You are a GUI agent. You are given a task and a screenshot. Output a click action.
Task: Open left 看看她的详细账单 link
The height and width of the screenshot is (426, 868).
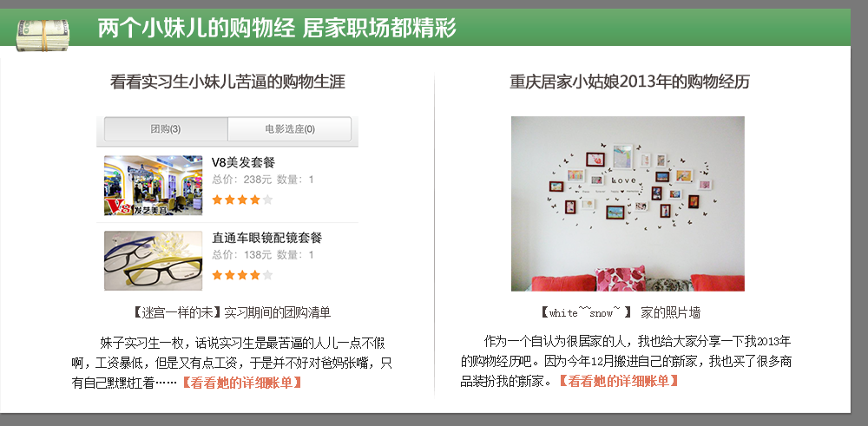[x=242, y=383]
